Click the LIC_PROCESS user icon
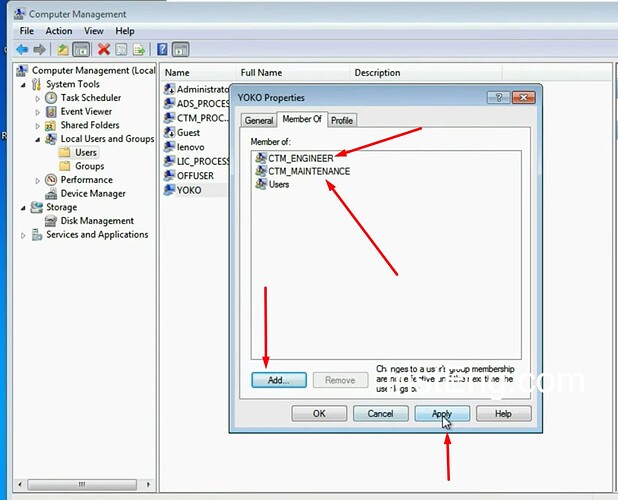The height and width of the screenshot is (500, 618). pyautogui.click(x=169, y=161)
